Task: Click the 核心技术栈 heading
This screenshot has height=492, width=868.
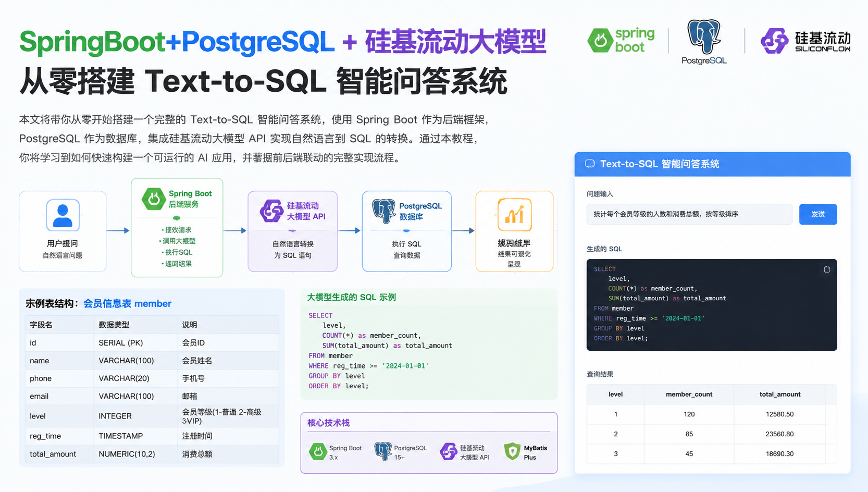Action: click(328, 423)
